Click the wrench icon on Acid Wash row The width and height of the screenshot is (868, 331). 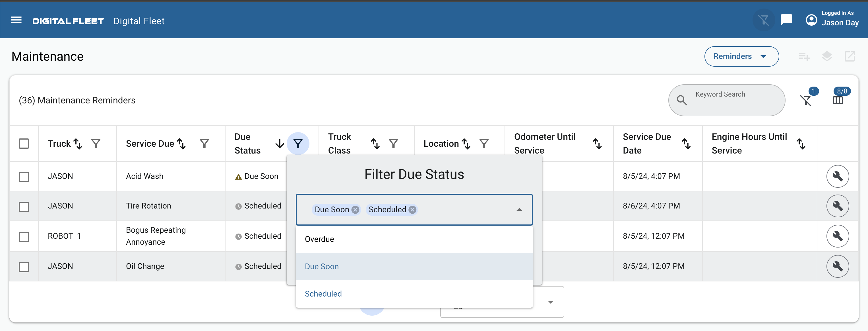click(838, 176)
